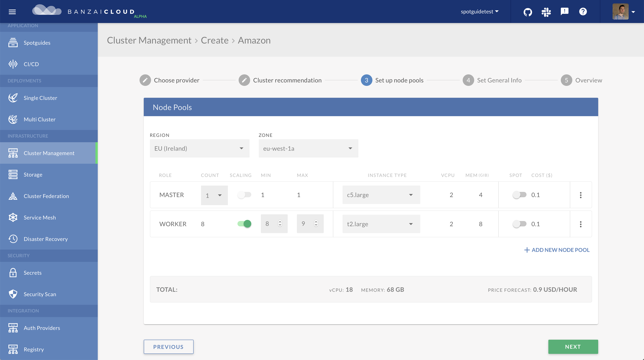Click the Cluster Management icon

click(13, 153)
